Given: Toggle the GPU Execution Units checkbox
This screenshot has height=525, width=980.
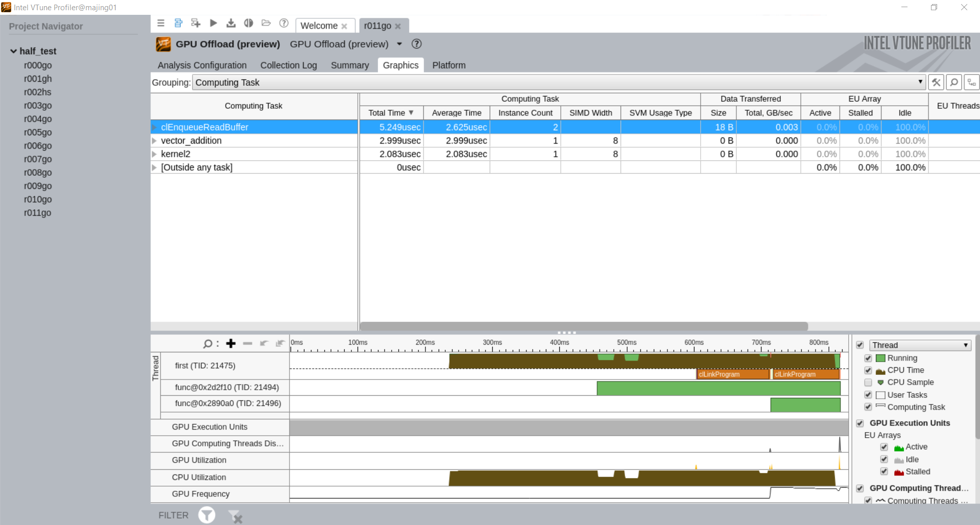Looking at the screenshot, I should pyautogui.click(x=860, y=423).
